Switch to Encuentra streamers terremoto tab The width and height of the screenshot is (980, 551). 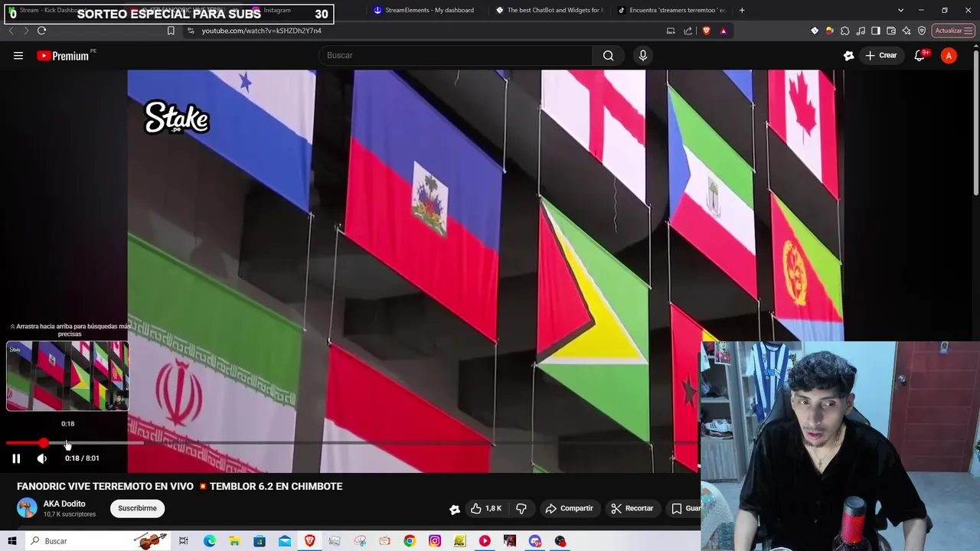(671, 10)
